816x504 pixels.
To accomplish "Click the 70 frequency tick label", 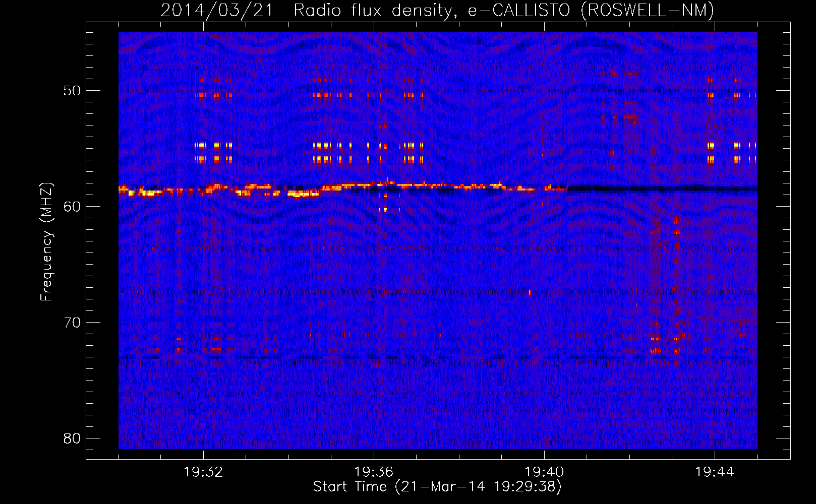I will tap(72, 323).
